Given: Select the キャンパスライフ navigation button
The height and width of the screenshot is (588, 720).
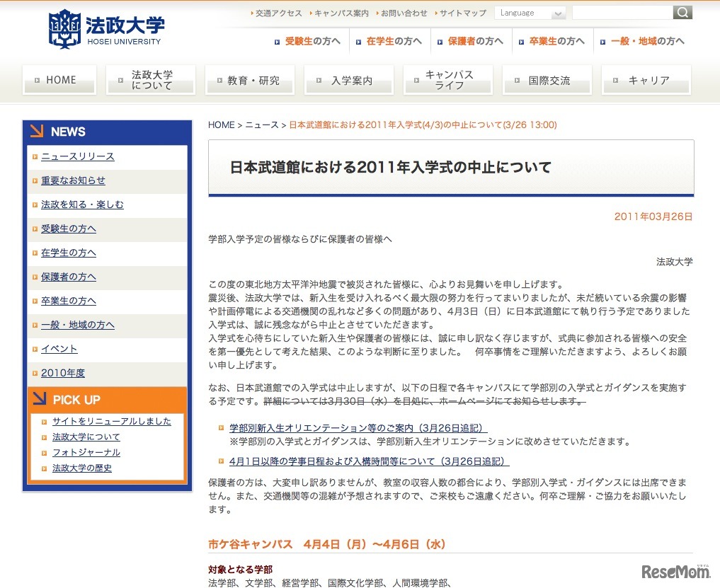Looking at the screenshot, I should click(448, 80).
